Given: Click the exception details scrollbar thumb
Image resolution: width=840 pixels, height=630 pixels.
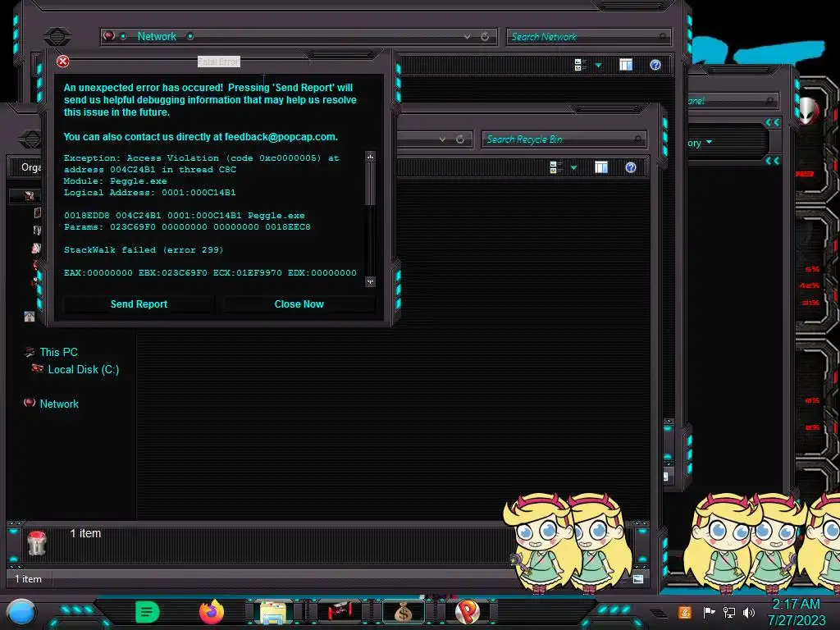Looking at the screenshot, I should point(370,183).
